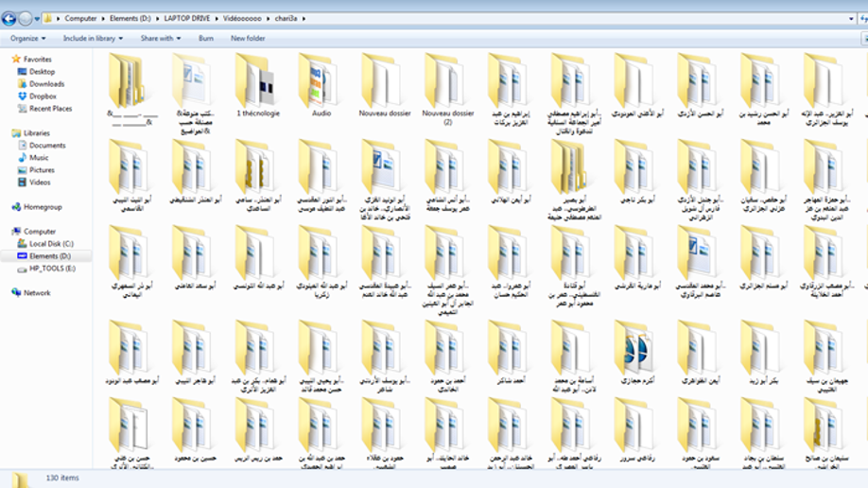
Task: Select Network in the navigation pane
Action: [37, 293]
